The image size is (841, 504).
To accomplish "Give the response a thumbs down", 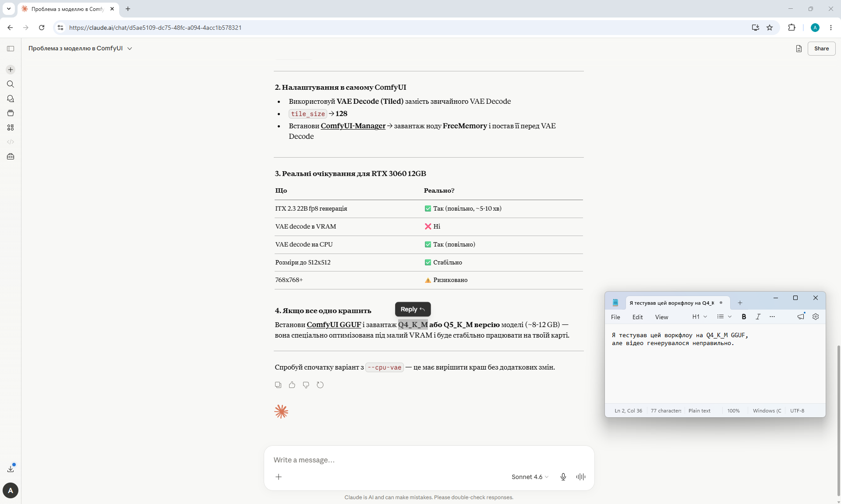I will [306, 385].
